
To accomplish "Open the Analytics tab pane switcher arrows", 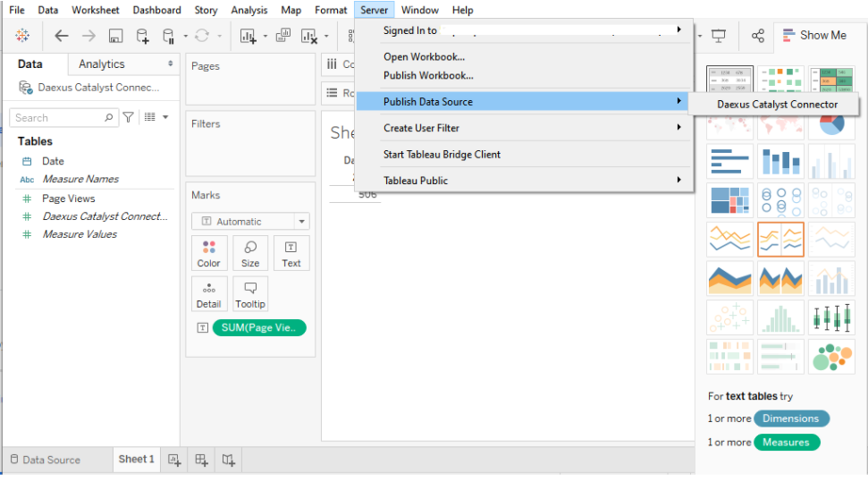I will (x=171, y=63).
